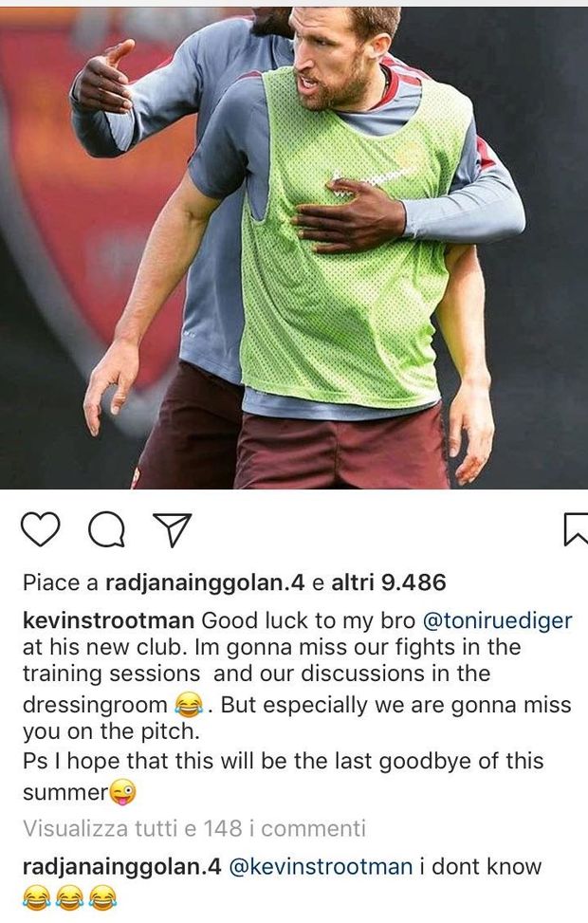The height and width of the screenshot is (923, 588).
Task: Tap the green bib in the photo
Action: point(347,248)
